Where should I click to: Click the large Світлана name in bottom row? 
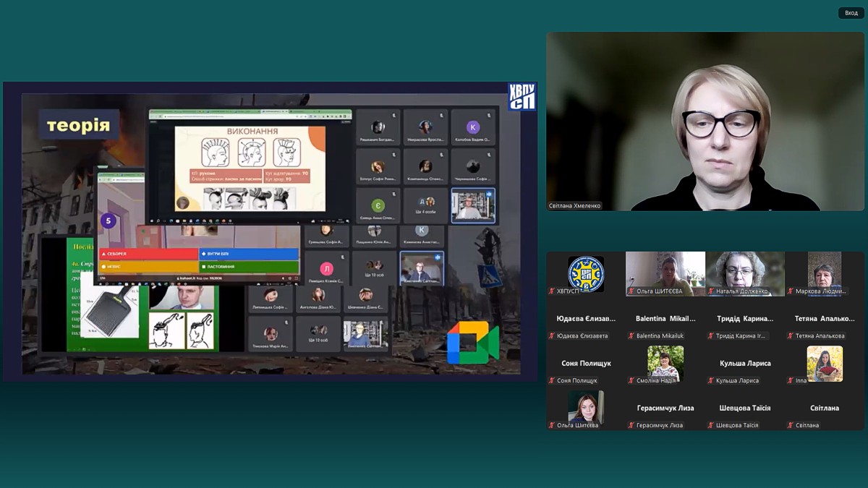(825, 408)
